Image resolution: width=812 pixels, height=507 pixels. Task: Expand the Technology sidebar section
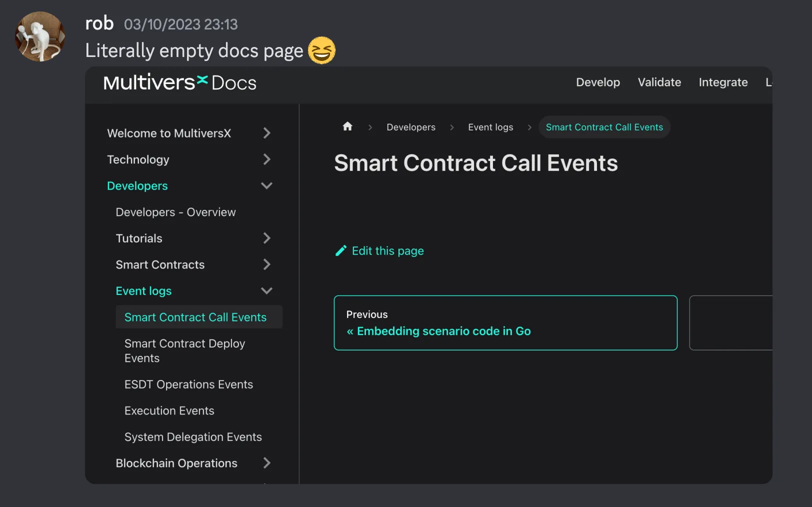267,159
